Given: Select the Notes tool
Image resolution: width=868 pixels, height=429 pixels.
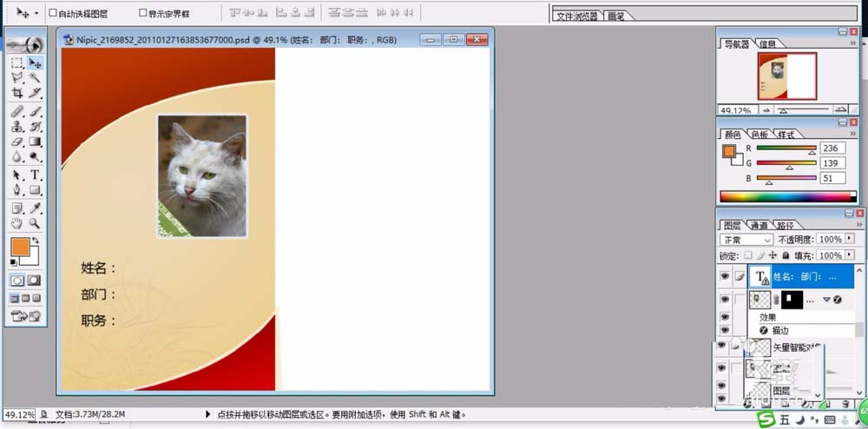Looking at the screenshot, I should coord(17,208).
